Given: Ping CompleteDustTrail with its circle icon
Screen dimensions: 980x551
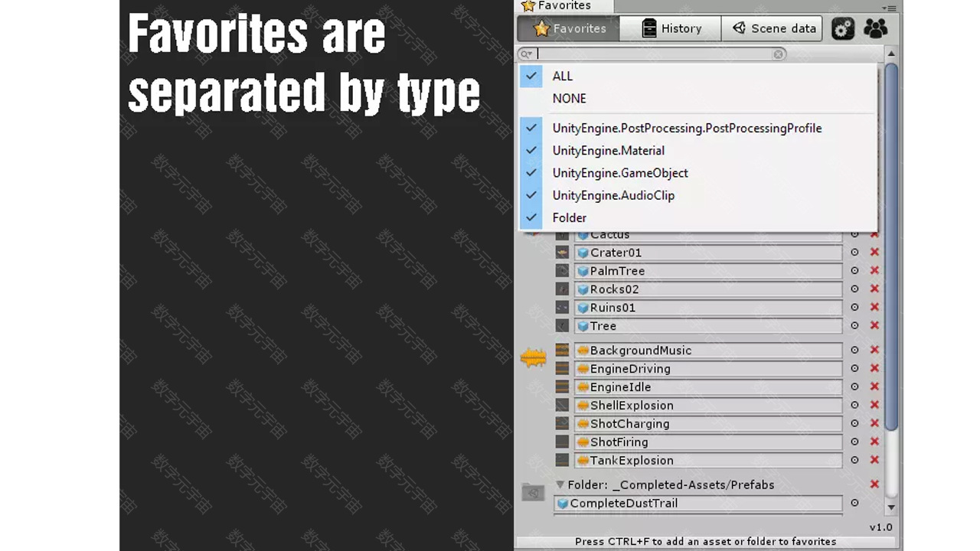Looking at the screenshot, I should click(854, 504).
